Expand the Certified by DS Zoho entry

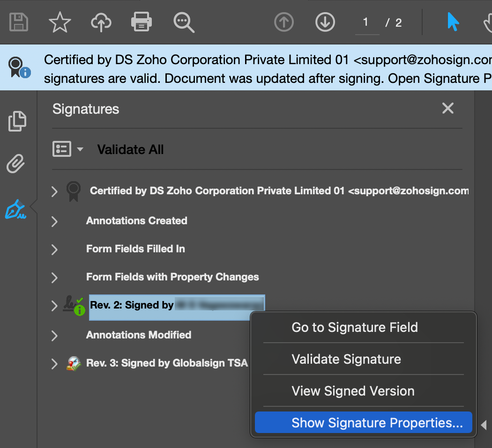54,191
